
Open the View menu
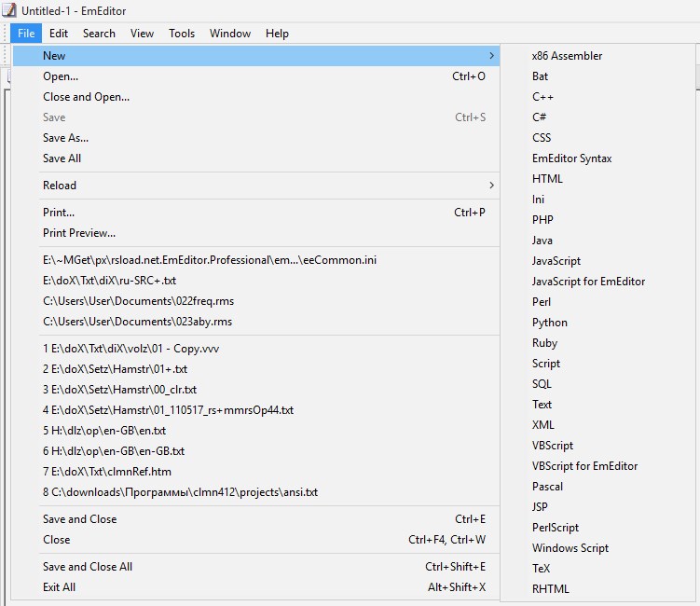142,34
